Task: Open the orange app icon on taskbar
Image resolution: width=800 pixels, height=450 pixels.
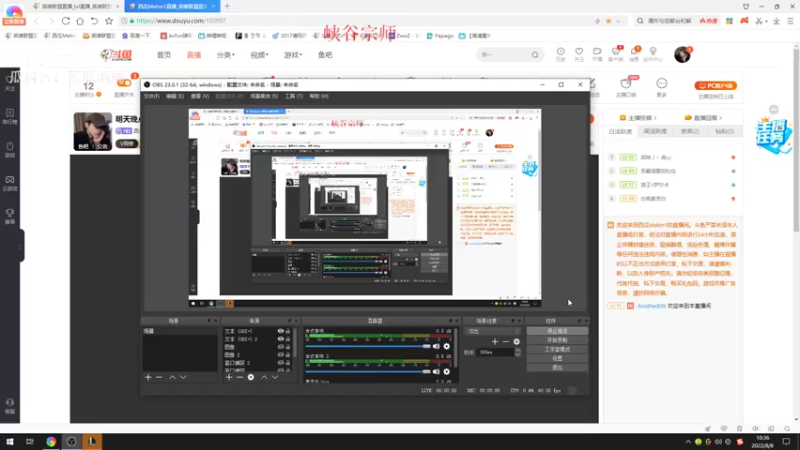Action: [92, 441]
